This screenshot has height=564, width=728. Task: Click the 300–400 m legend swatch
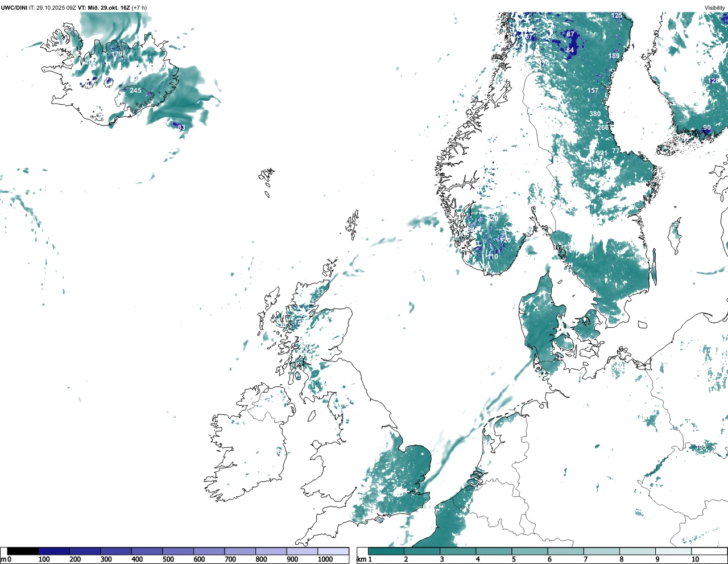coord(116,551)
